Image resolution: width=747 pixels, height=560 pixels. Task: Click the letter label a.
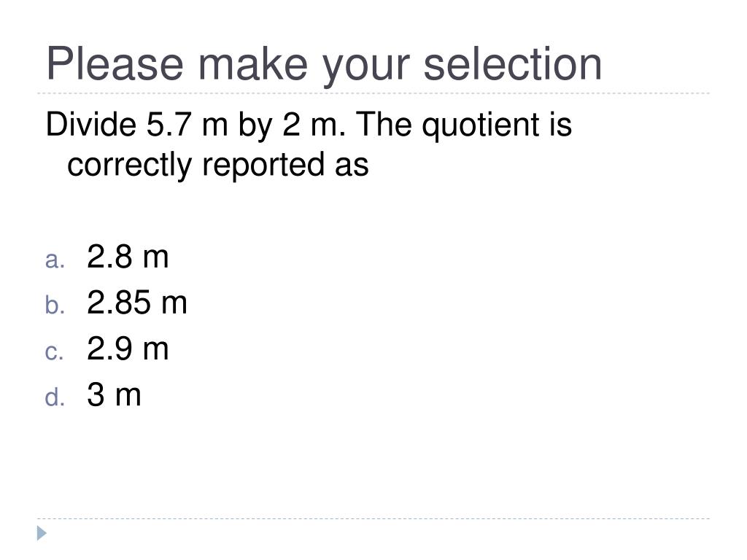click(55, 260)
